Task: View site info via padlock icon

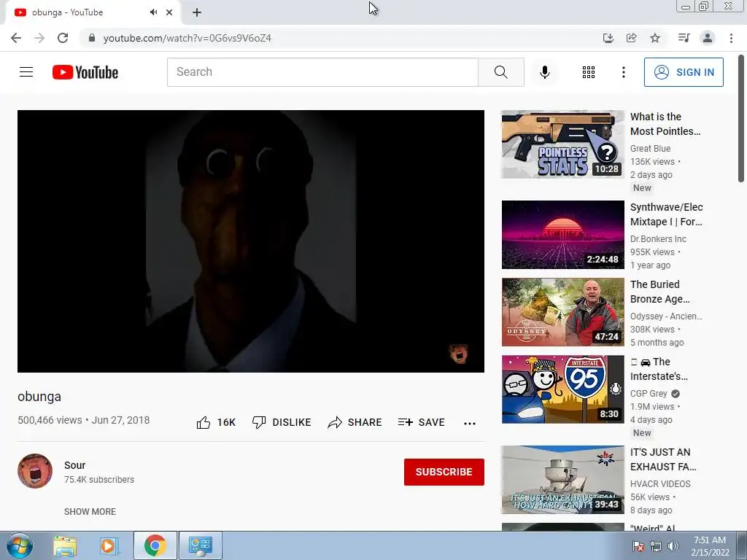Action: (92, 38)
